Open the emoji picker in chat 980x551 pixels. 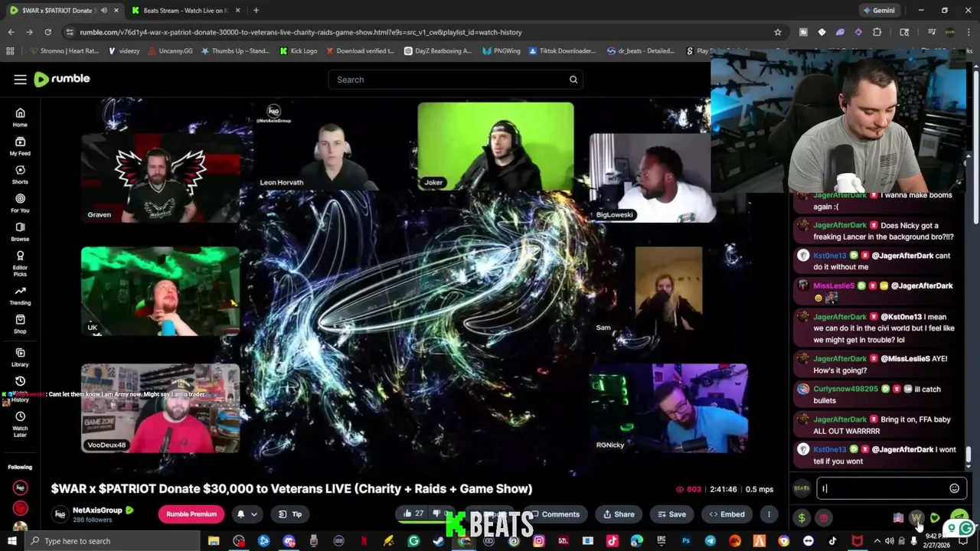(x=954, y=488)
